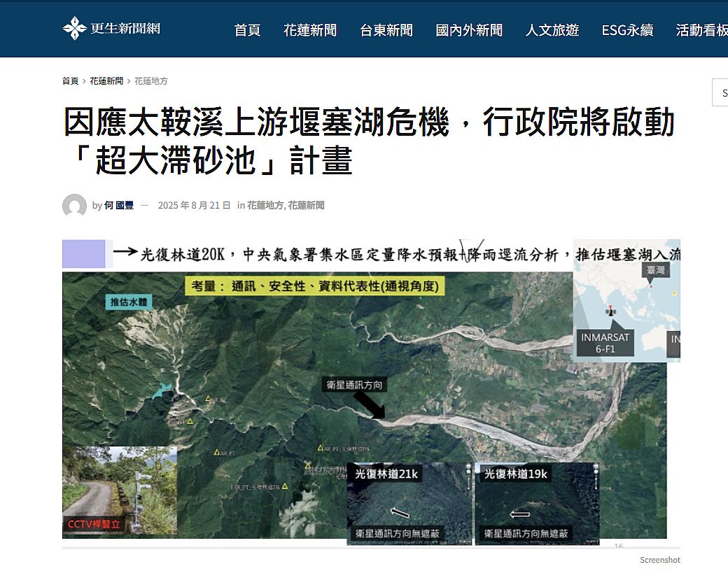The width and height of the screenshot is (728, 583).
Task: Click the search box at the right edge
Action: click(x=720, y=93)
